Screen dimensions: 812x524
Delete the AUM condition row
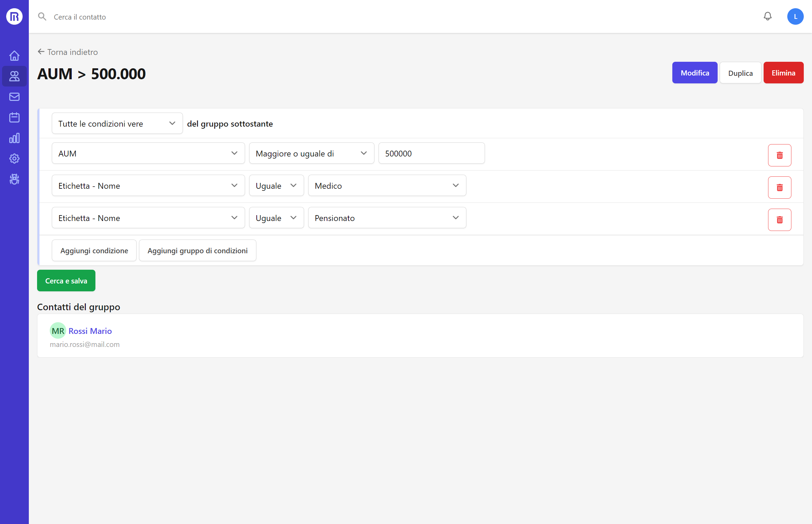[779, 155]
